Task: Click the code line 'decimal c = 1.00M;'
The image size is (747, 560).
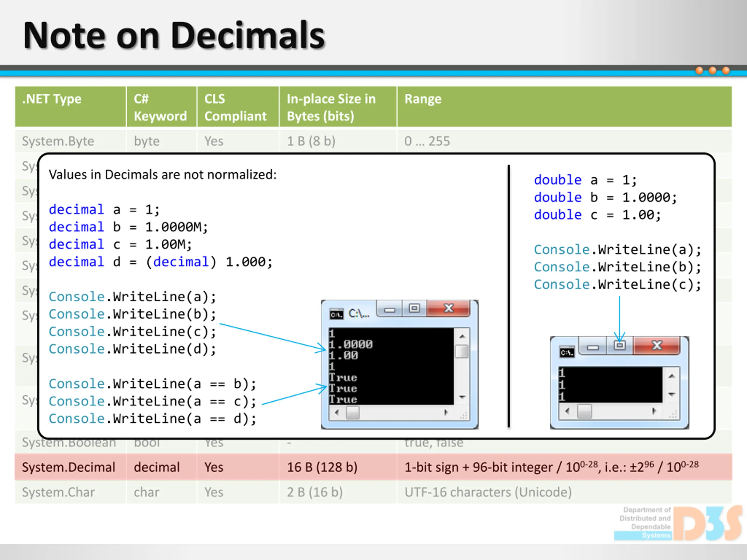Action: point(120,244)
